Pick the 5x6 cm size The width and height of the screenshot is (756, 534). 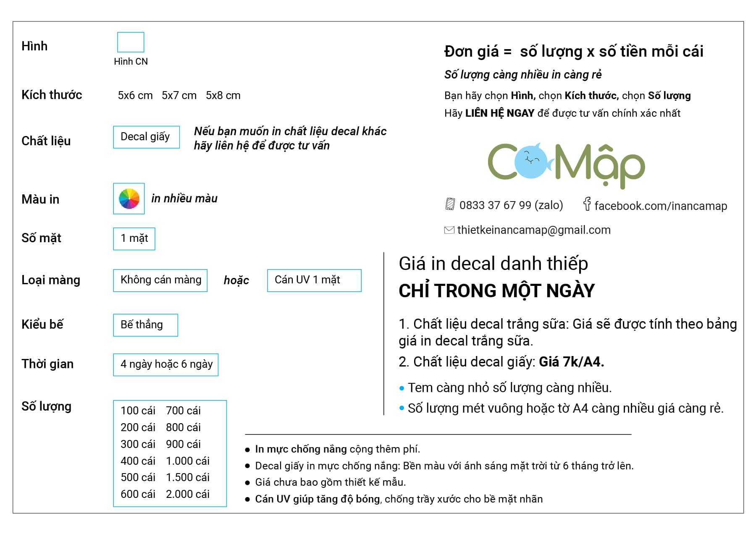135,95
